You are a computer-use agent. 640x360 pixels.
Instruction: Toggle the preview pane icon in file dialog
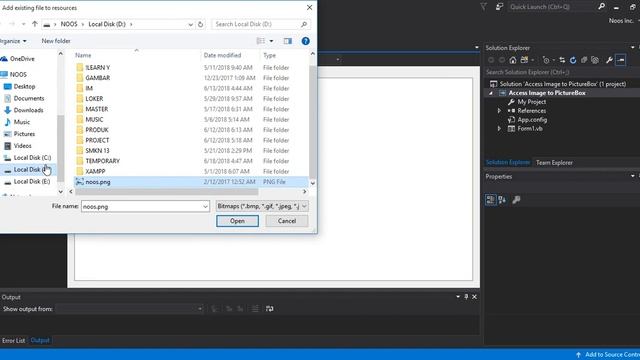click(288, 41)
